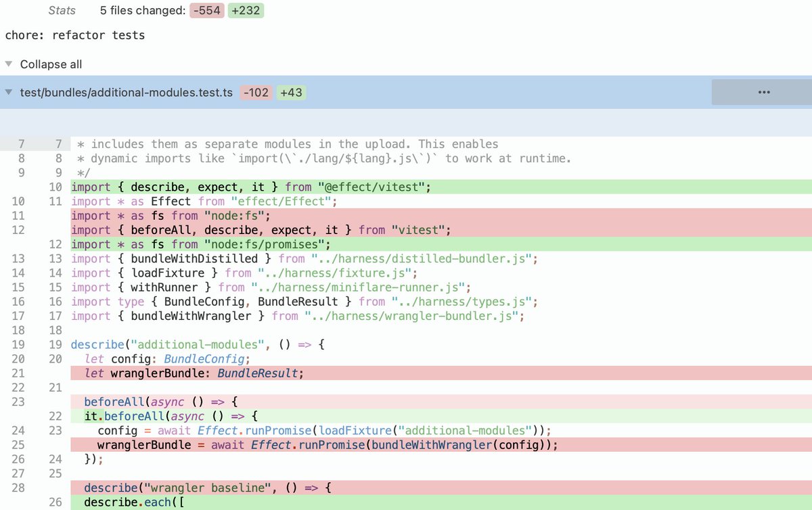Viewport: 812px width, 510px height.
Task: Click the comment line about dynamic imports
Action: [441, 158]
